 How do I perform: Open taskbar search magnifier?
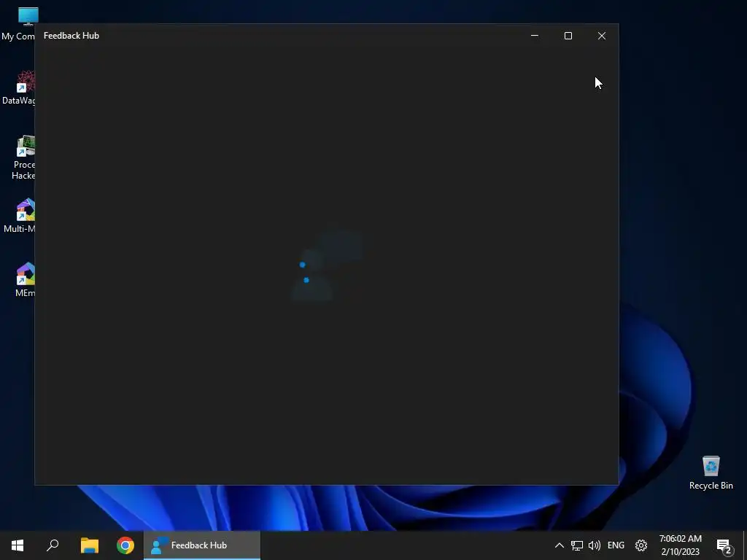[x=53, y=545]
